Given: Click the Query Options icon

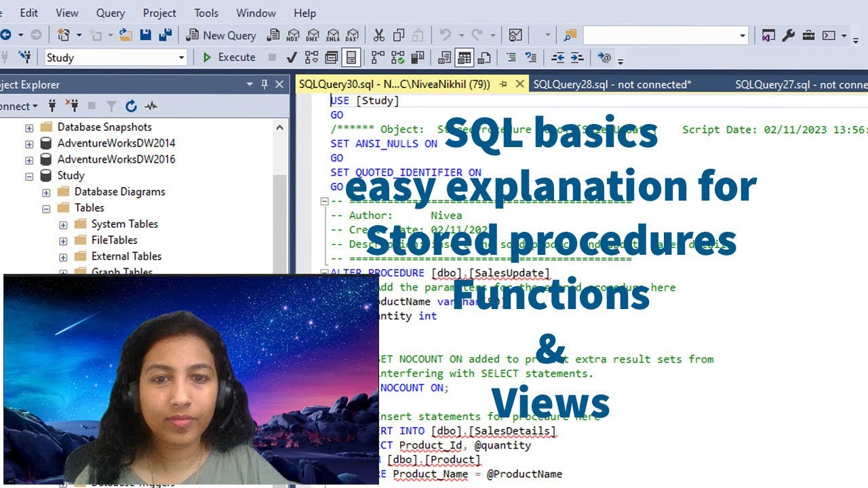Looking at the screenshot, I should (x=331, y=58).
